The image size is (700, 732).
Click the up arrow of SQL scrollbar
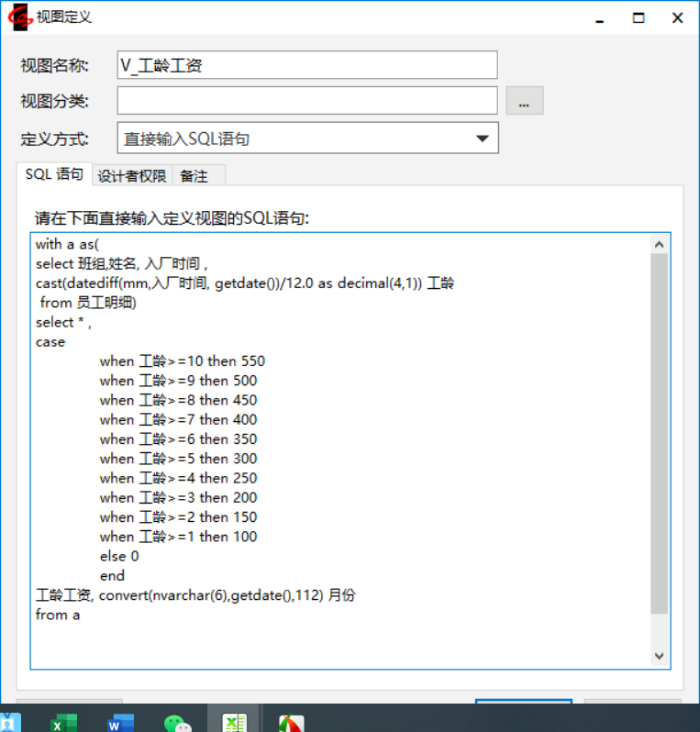(659, 244)
